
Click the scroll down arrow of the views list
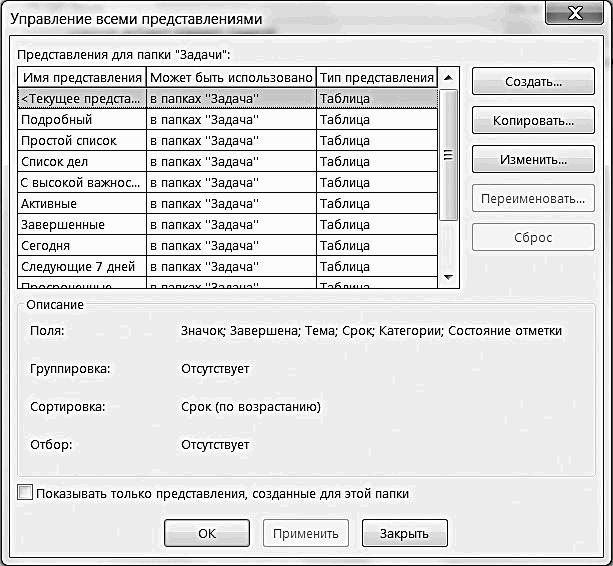[x=448, y=277]
